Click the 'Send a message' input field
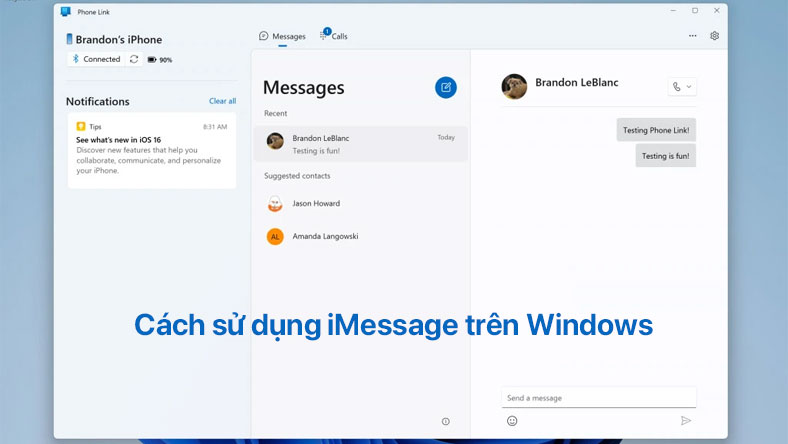 tap(599, 398)
